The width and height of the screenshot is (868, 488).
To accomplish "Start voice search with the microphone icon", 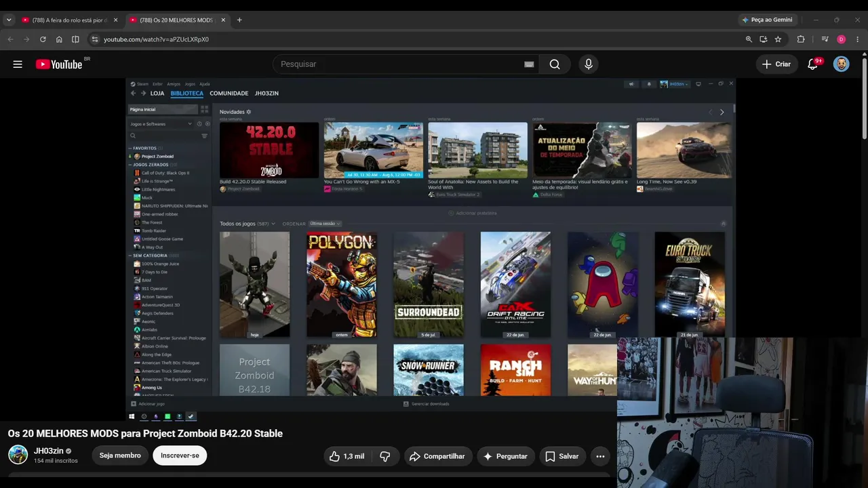I will pyautogui.click(x=589, y=64).
